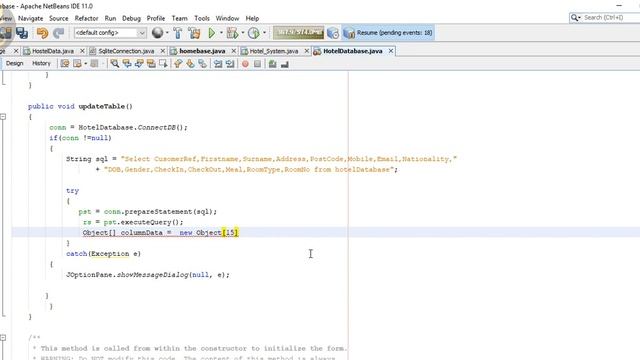640x360 pixels.
Task: Click the Last Edit editor toolbar icon
Action: (65, 64)
